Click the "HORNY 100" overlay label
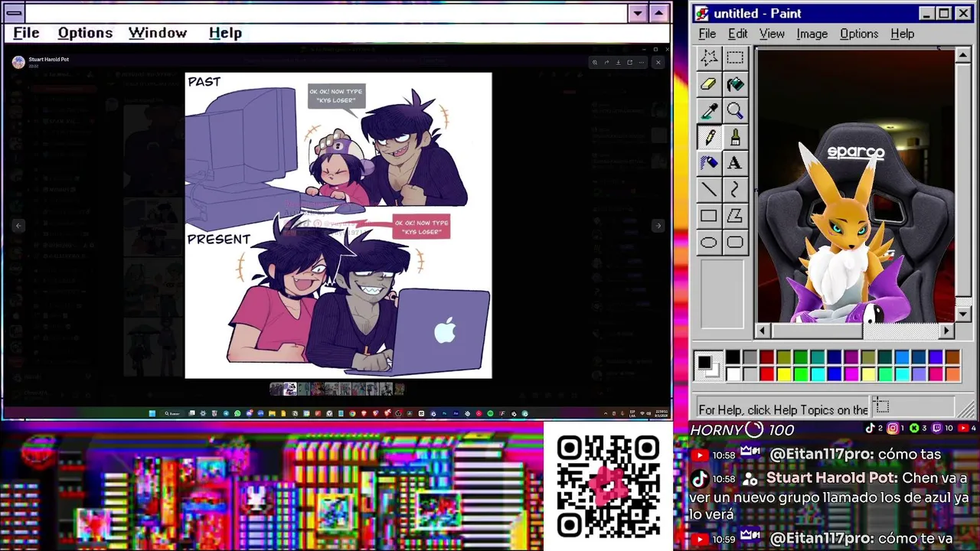 (742, 430)
